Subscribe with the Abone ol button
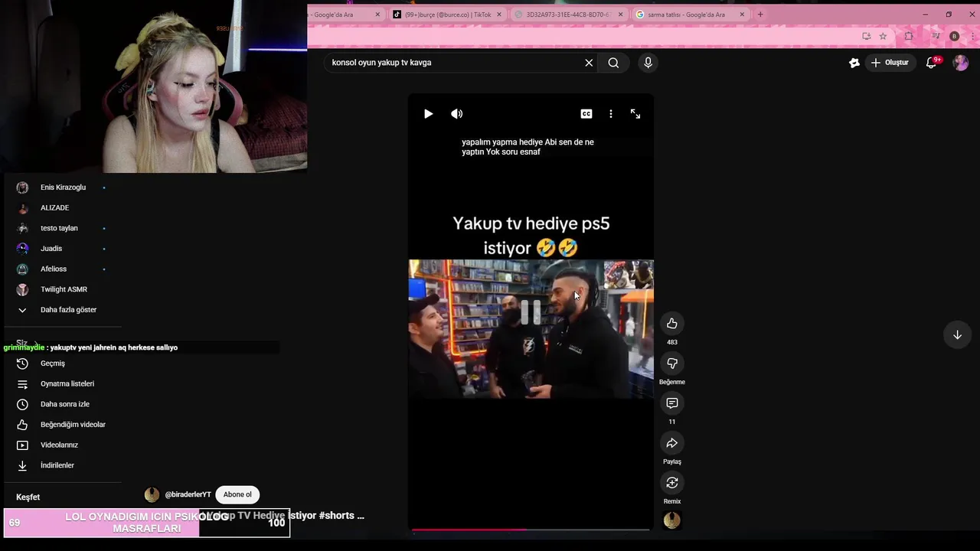This screenshot has width=980, height=551. (237, 494)
